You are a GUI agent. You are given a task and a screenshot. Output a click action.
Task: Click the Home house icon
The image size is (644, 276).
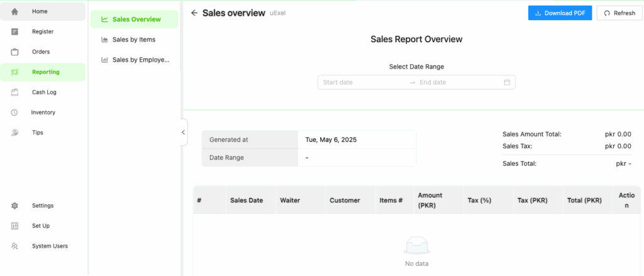pyautogui.click(x=15, y=11)
